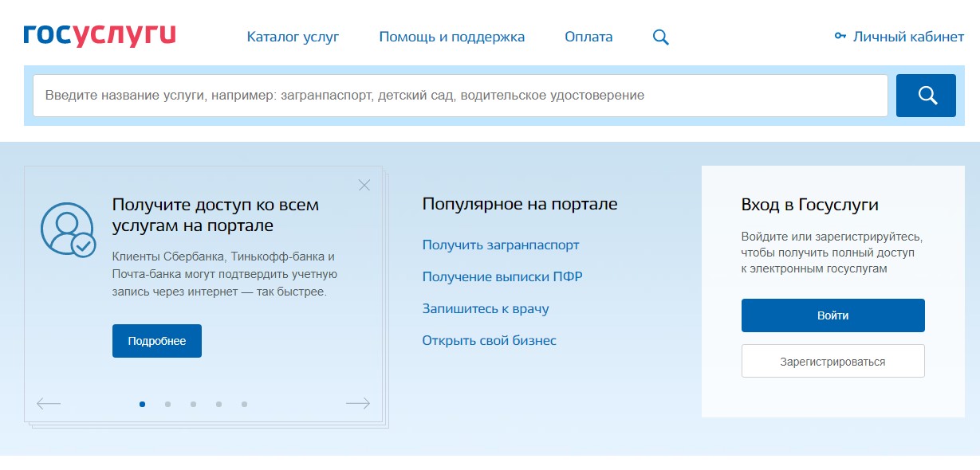Go to next slide with right arrow
Screen dimensions: 980x470
click(x=358, y=404)
